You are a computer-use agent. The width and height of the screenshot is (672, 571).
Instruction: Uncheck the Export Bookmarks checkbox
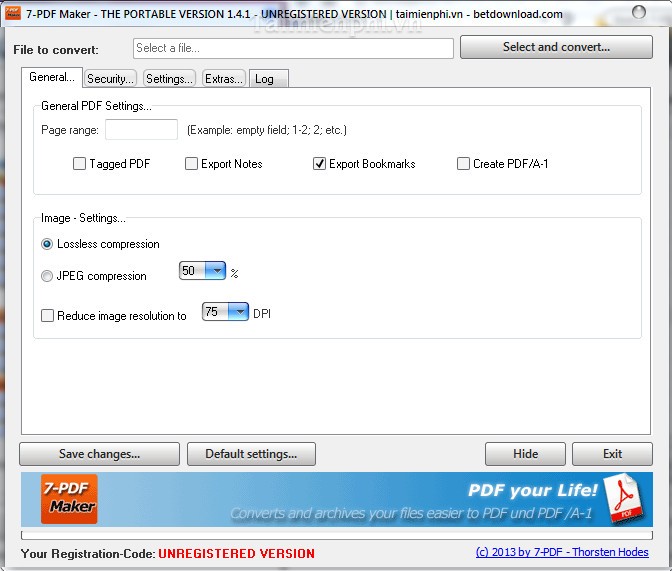(319, 163)
